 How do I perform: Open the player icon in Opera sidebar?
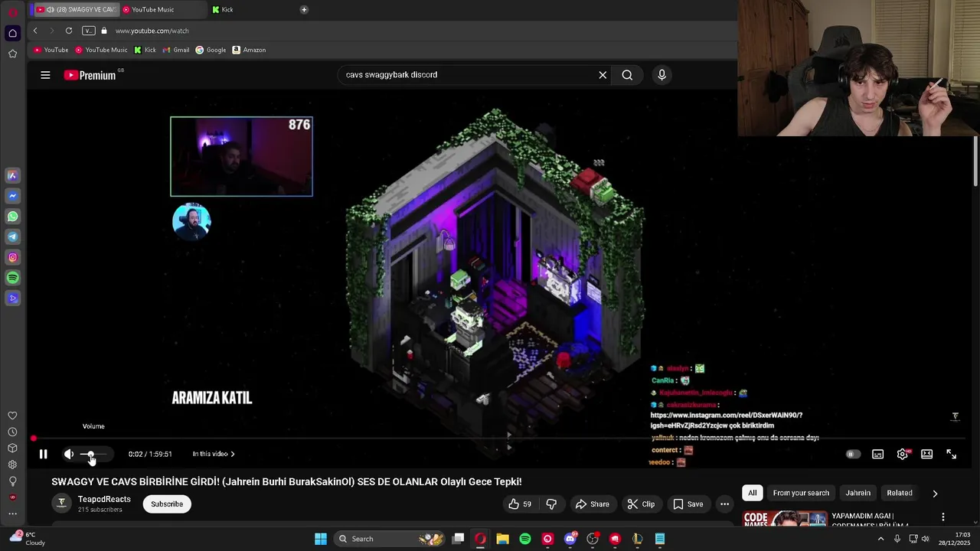click(12, 298)
